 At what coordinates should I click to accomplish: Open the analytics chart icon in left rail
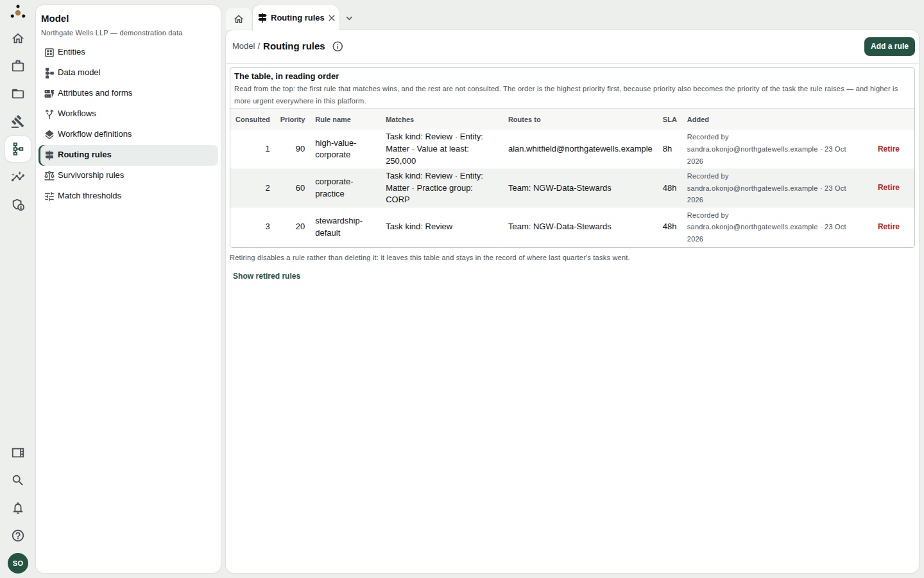coord(18,177)
